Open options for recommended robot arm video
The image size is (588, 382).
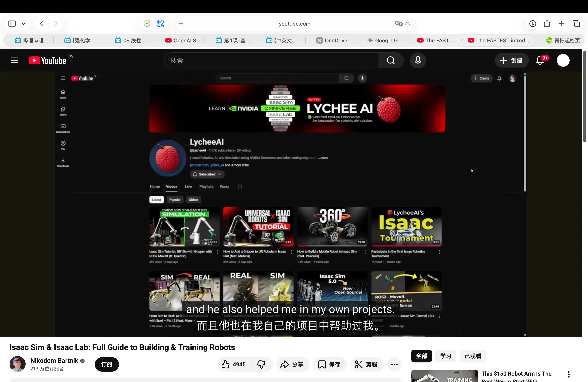click(569, 374)
